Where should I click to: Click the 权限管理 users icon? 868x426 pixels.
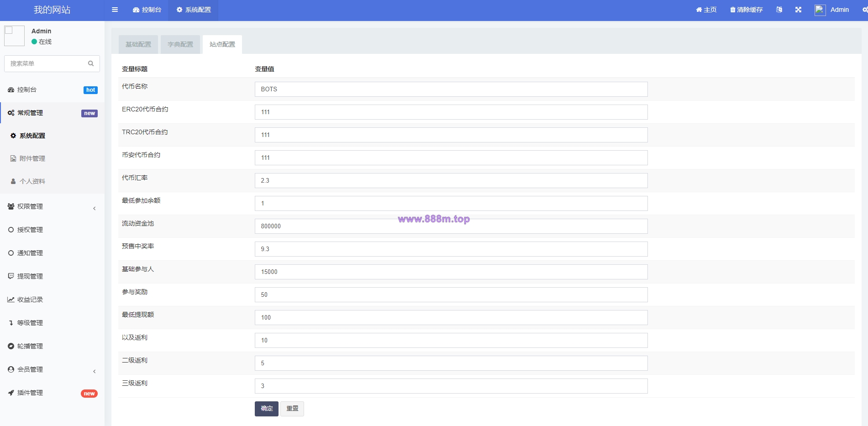11,206
